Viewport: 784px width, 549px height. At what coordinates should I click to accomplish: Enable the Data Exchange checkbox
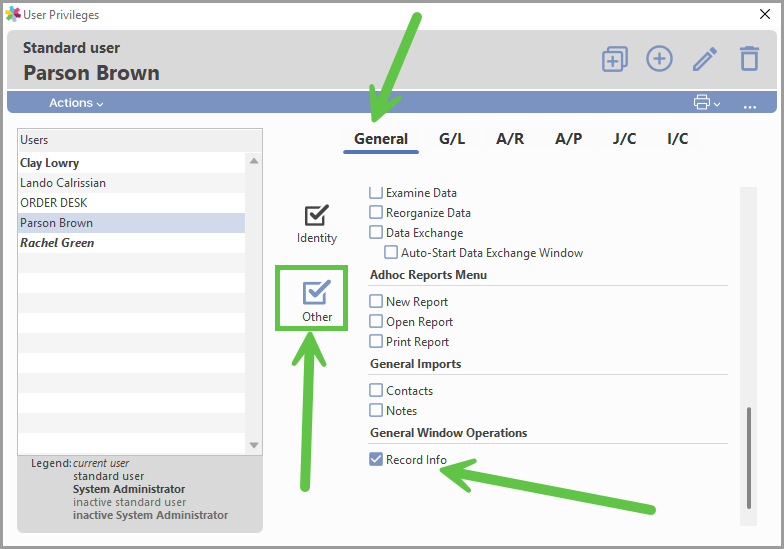coord(376,232)
